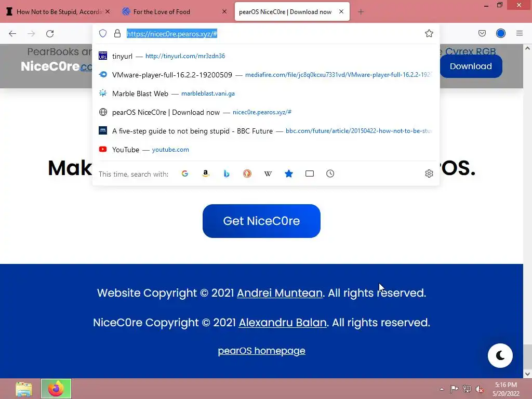Open the Firefox hamburger menu
This screenshot has height=399, width=532.
[519, 33]
